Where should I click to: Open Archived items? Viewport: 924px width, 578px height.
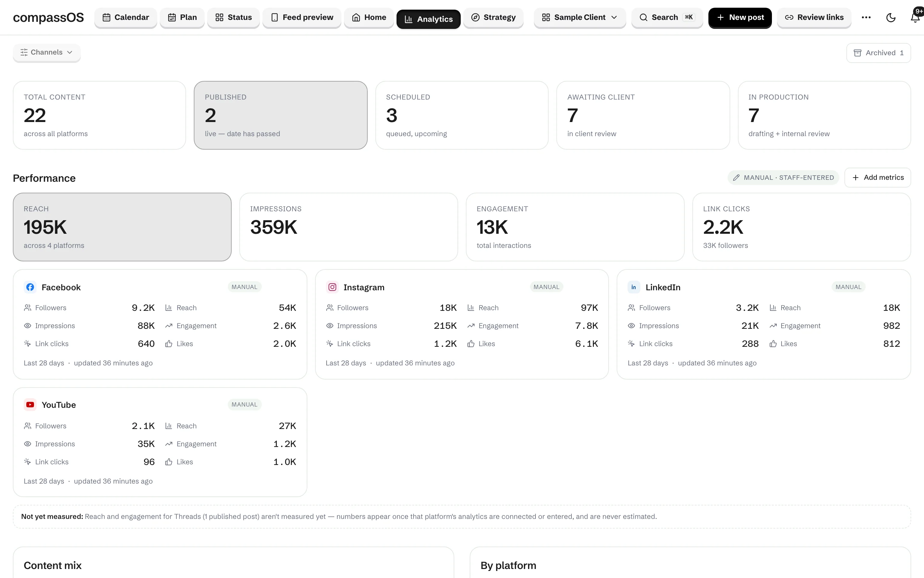point(878,53)
